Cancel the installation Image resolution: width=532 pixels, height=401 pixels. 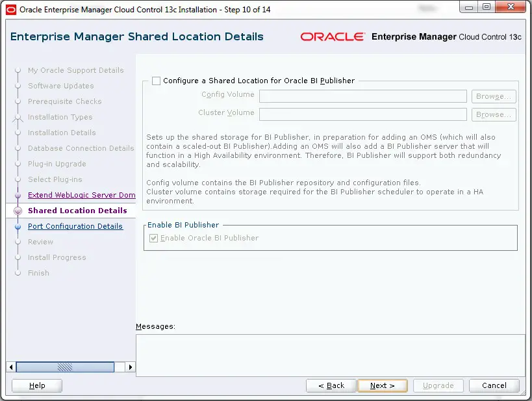(494, 385)
